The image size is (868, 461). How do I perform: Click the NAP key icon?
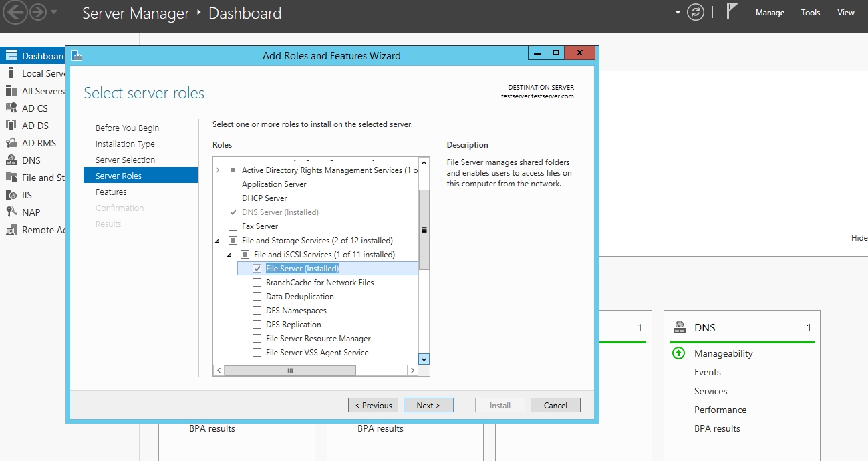(x=11, y=212)
